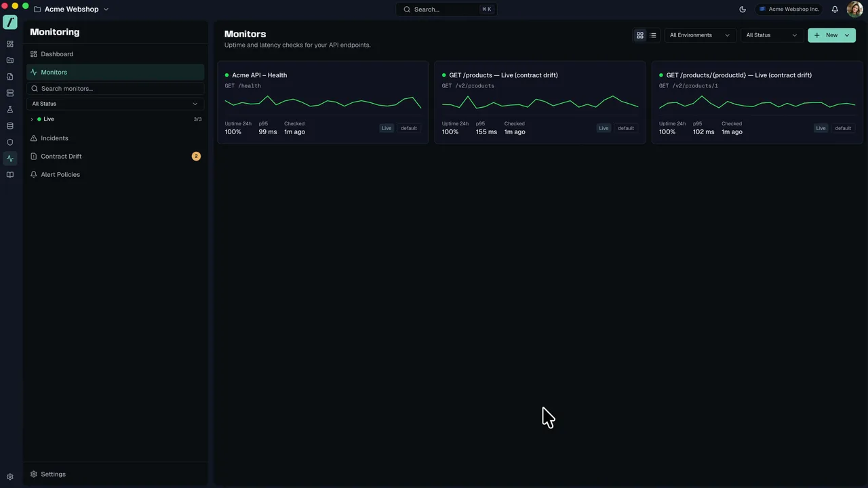Go to Dashboard in Monitoring sidebar
The width and height of the screenshot is (868, 488).
(x=115, y=54)
